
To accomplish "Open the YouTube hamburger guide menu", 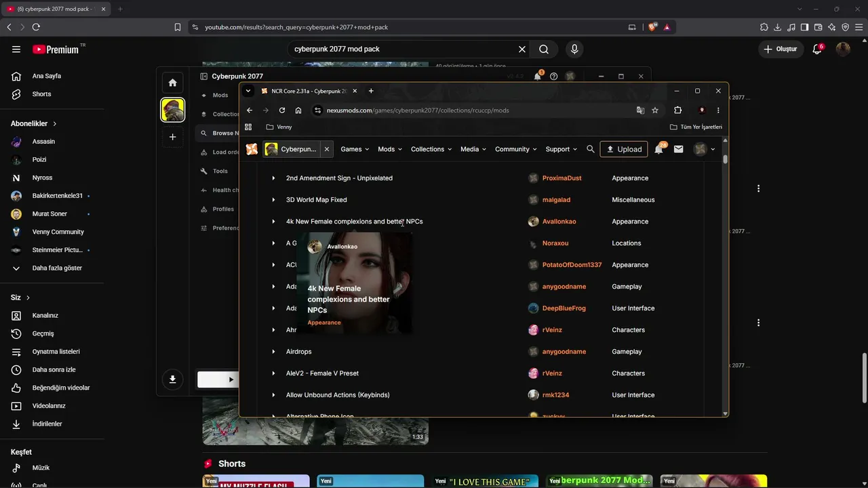I will 16,49.
